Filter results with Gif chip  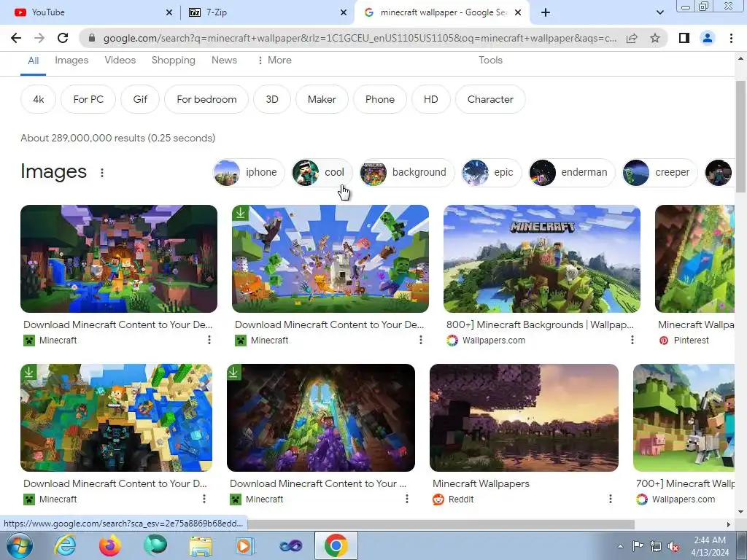coord(140,99)
